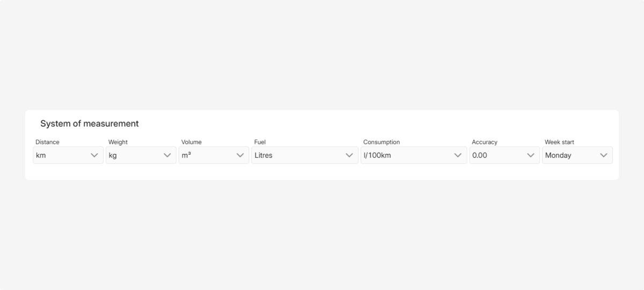Click the Distance field label
This screenshot has height=290, width=644.
tap(47, 142)
